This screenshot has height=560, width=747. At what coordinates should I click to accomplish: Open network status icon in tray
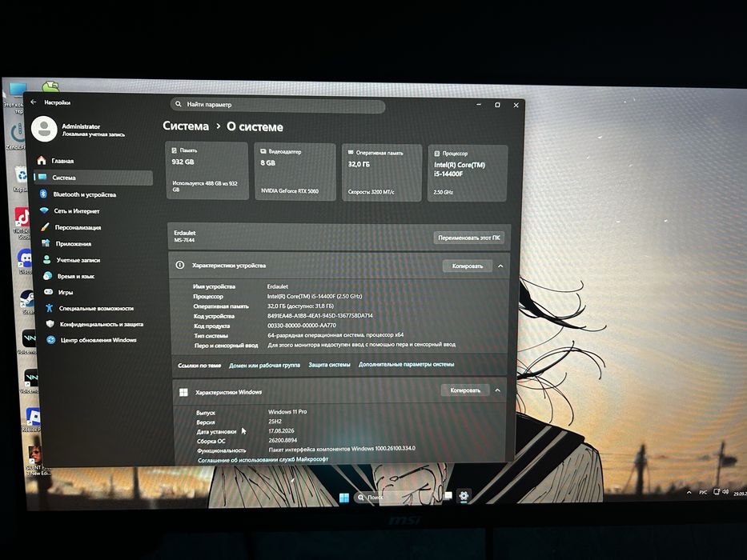(716, 492)
